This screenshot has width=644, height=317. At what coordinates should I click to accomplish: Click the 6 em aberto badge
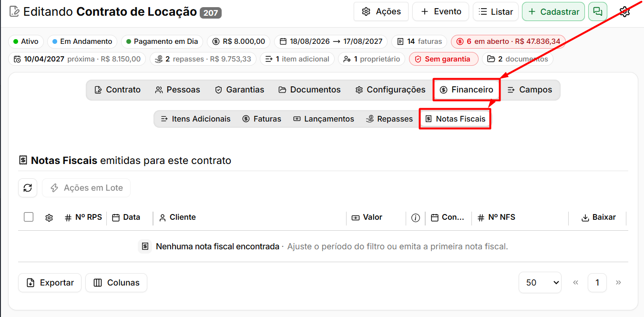508,41
